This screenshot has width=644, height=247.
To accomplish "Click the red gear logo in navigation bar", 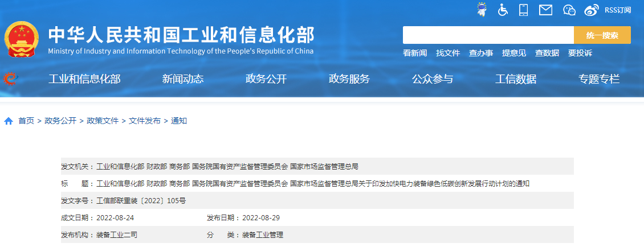I will coord(10,79).
